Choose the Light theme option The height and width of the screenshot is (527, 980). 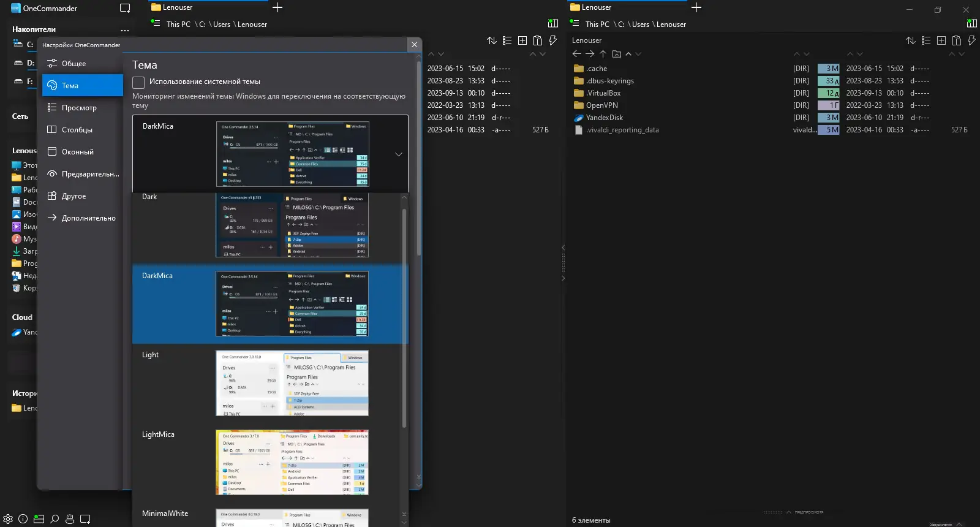266,383
